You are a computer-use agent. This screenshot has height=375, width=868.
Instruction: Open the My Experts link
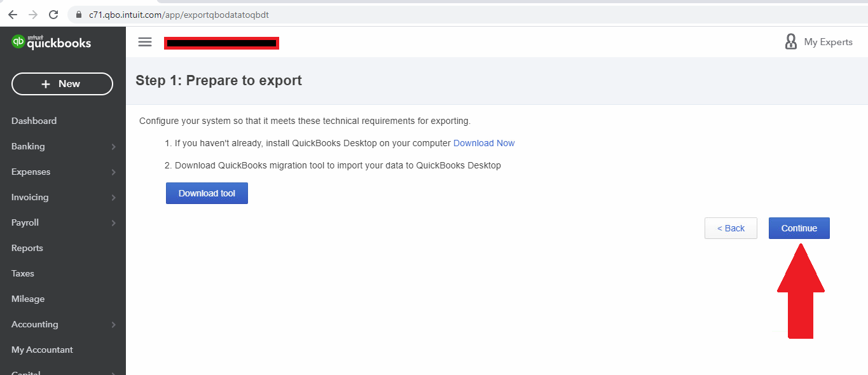(828, 42)
